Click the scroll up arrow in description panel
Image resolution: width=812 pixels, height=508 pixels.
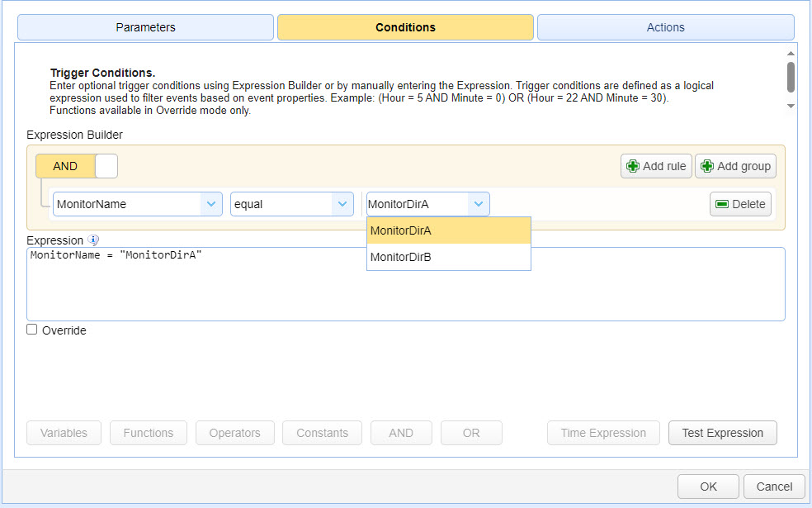click(x=791, y=54)
